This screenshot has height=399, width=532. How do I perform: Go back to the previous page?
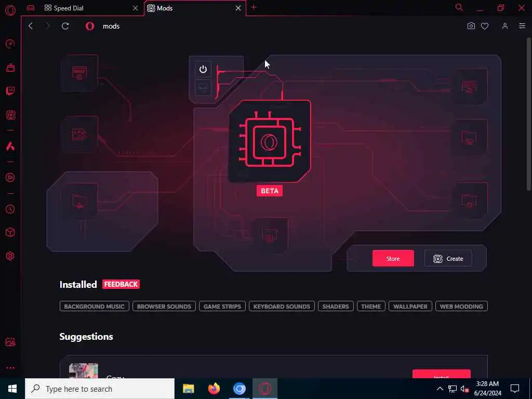[x=31, y=26]
